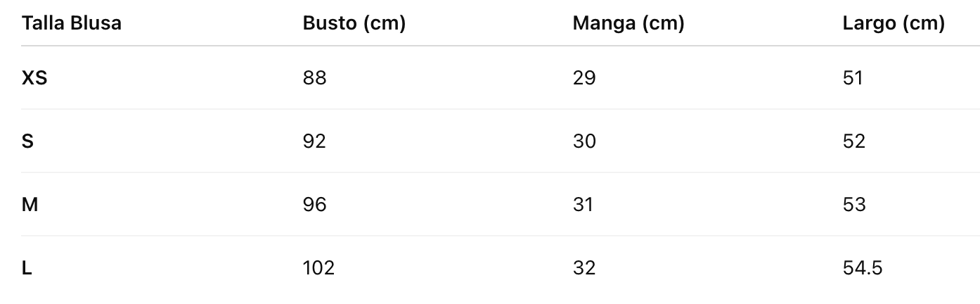Click the Busto (cm) column header
Image resolution: width=980 pixels, height=304 pixels.
point(354,23)
